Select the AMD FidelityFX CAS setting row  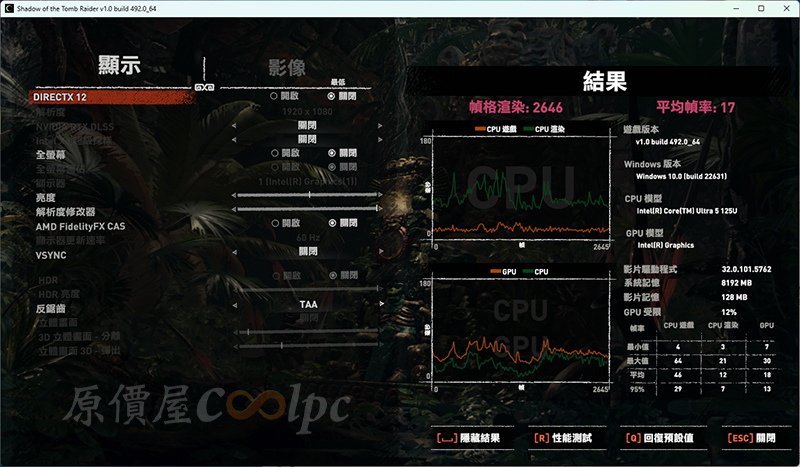[x=80, y=226]
